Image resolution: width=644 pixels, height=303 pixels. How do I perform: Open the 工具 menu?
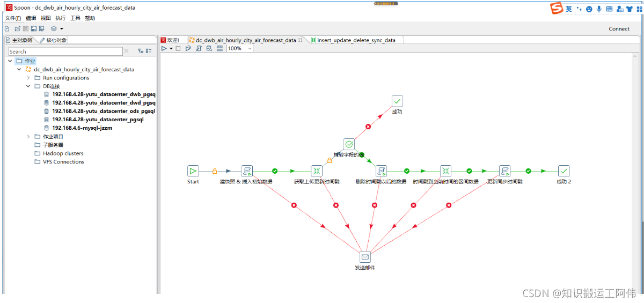(75, 18)
